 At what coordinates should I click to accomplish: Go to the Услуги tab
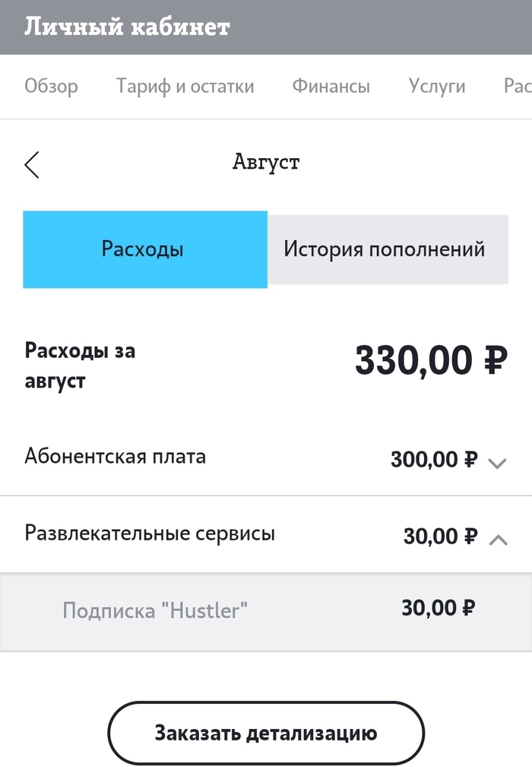coord(436,87)
